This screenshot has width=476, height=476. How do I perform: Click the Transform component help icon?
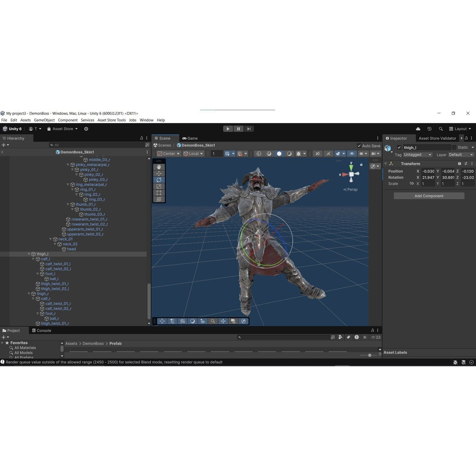click(460, 164)
